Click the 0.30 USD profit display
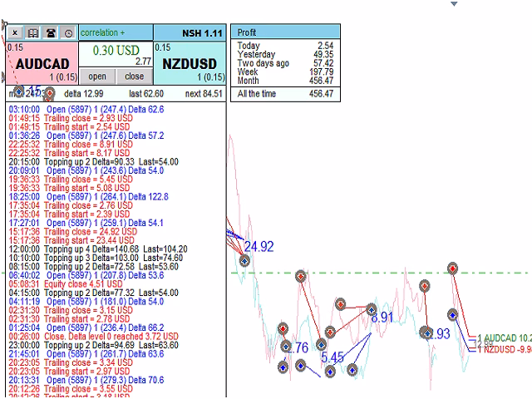532x399 pixels. (x=116, y=50)
